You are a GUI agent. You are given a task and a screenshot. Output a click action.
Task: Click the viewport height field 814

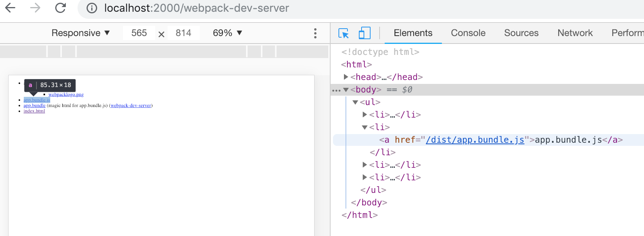(183, 33)
